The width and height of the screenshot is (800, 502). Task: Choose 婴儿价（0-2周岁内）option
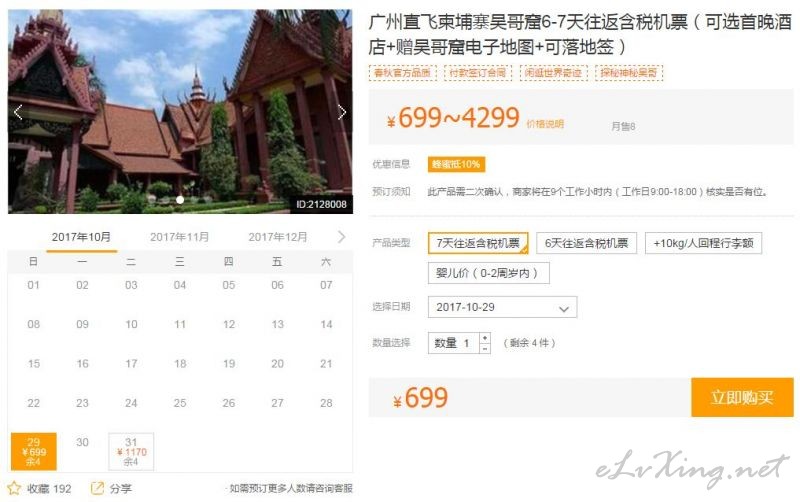(488, 273)
